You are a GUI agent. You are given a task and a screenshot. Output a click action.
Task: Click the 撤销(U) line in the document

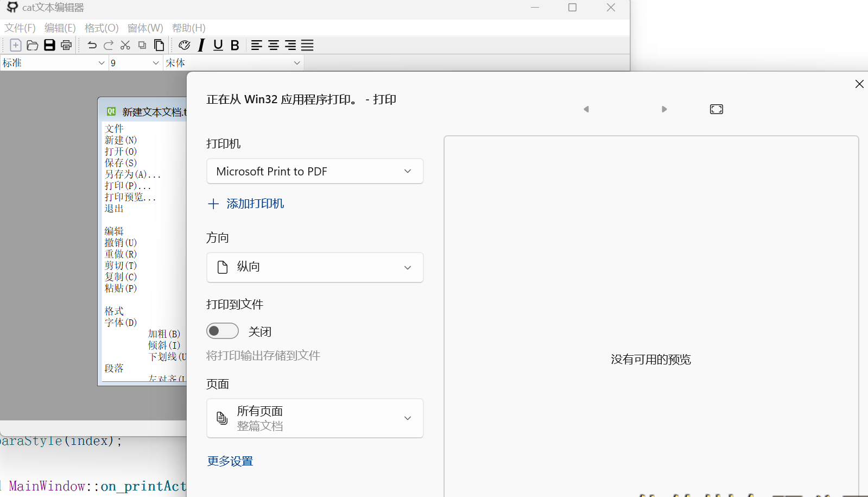pyautogui.click(x=121, y=243)
